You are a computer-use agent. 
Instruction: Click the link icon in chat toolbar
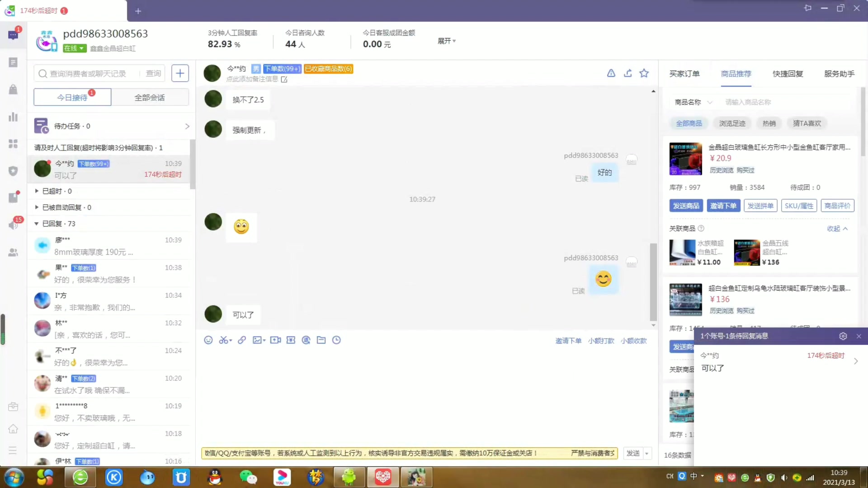pos(242,340)
